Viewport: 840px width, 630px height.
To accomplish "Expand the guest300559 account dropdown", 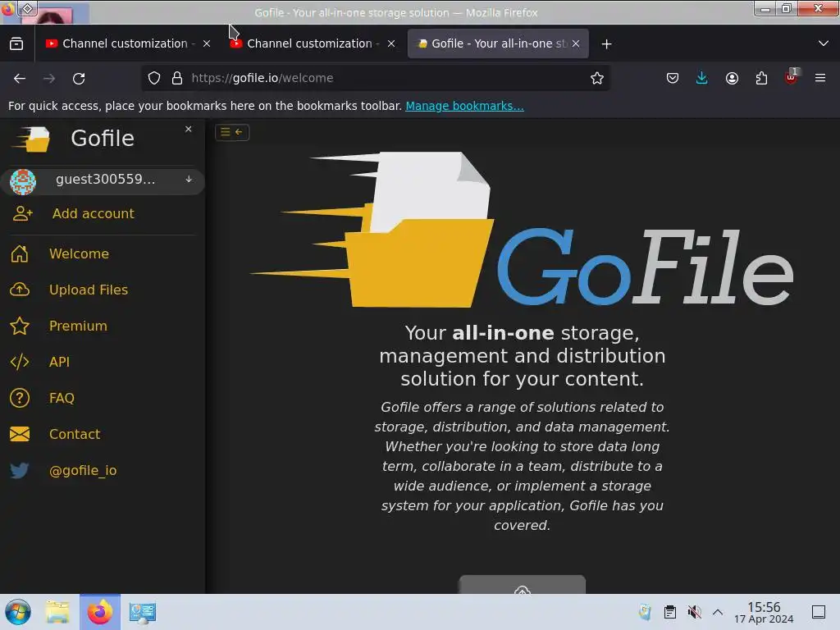I will 189,180.
